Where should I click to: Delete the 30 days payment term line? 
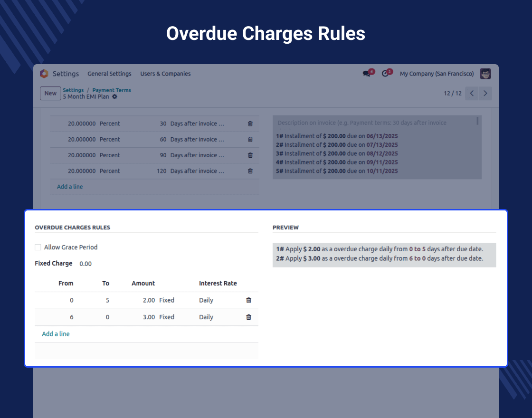(250, 123)
